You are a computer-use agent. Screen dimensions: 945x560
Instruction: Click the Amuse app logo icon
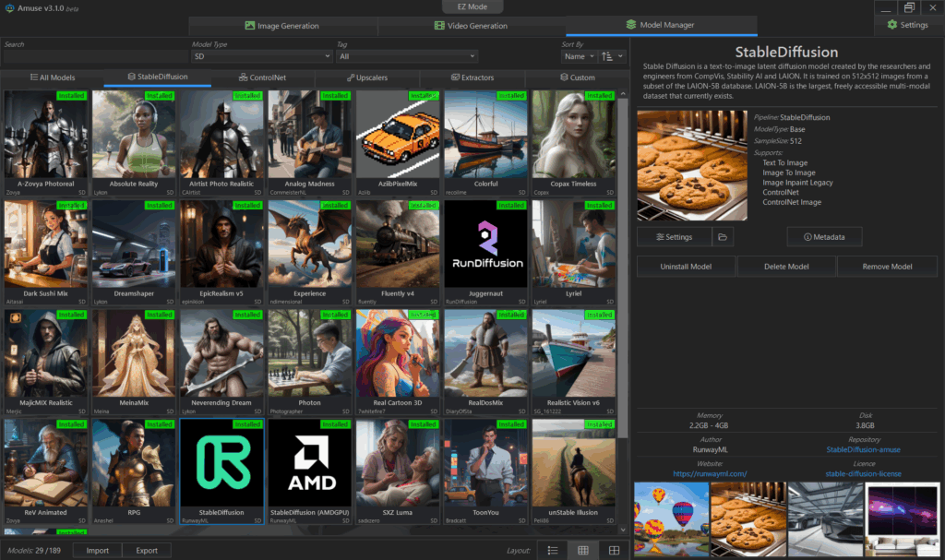(9, 8)
